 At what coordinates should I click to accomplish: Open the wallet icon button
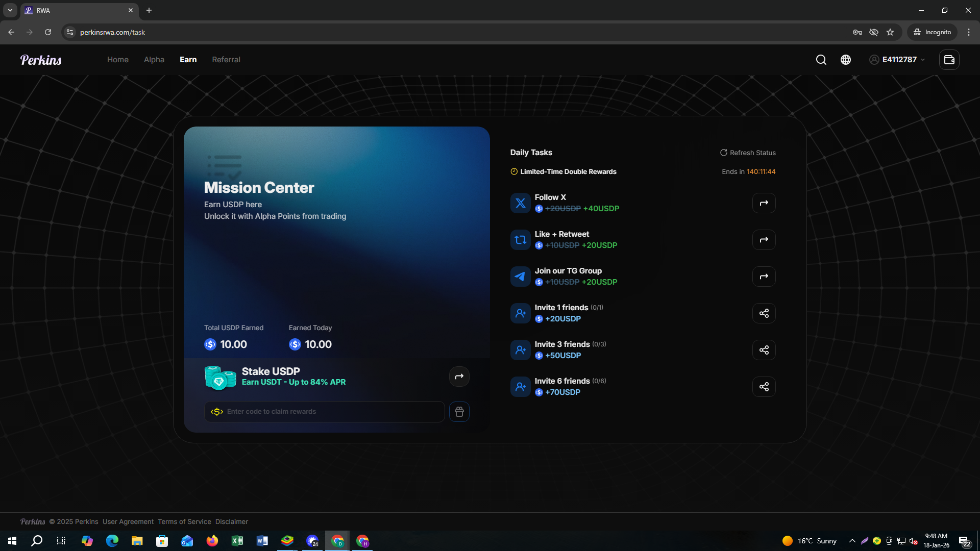949,60
